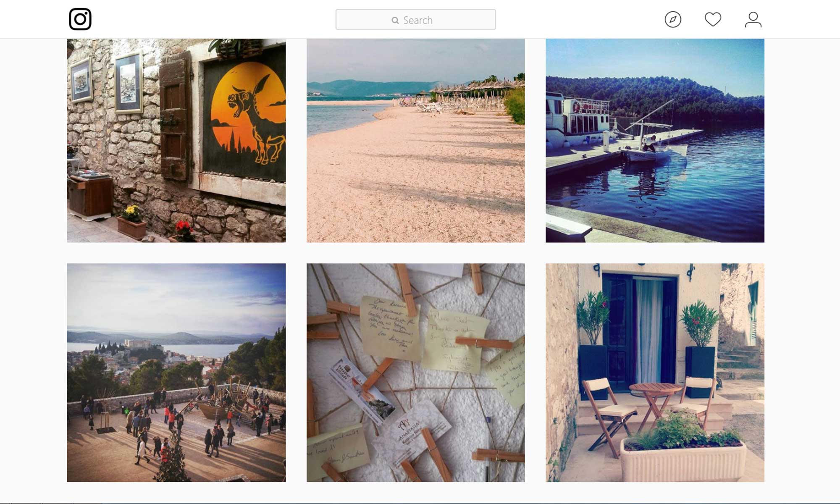The width and height of the screenshot is (840, 504).
Task: Open the sticky notes and clothespins photo
Action: (x=415, y=373)
